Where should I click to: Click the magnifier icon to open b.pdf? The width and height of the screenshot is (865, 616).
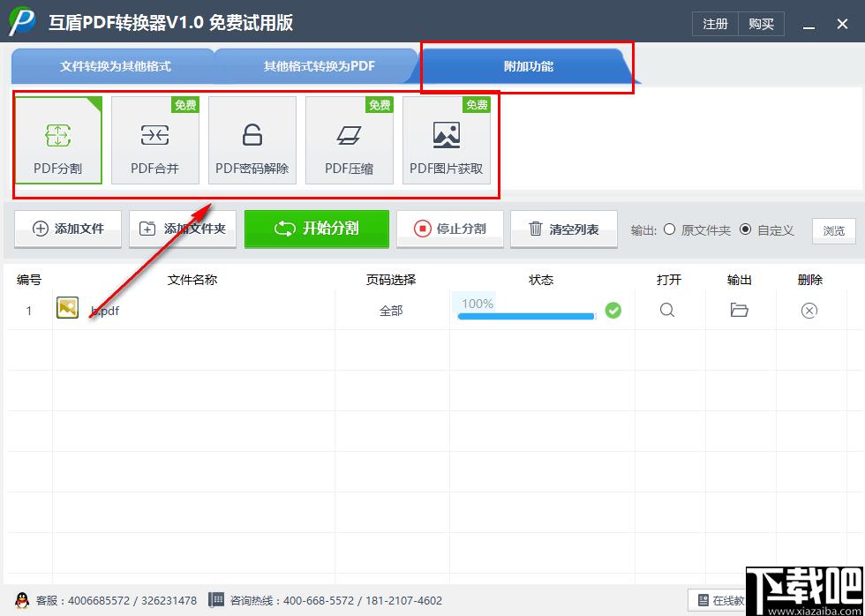667,310
